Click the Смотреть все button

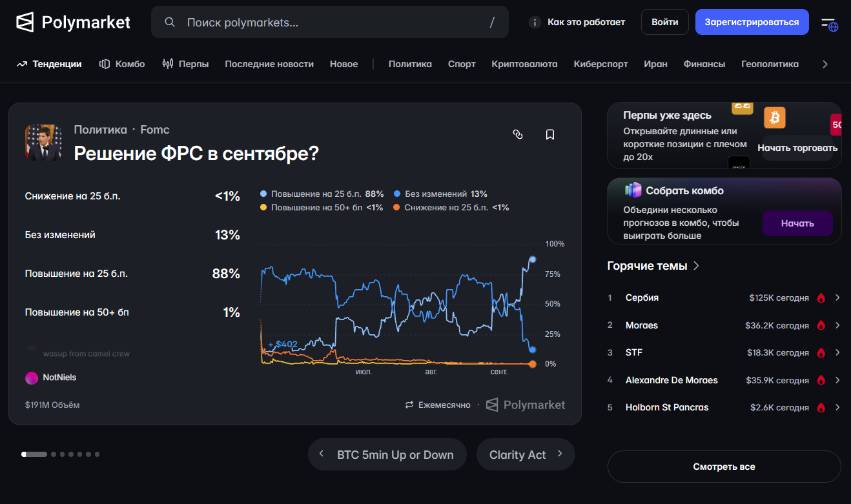coord(724,467)
